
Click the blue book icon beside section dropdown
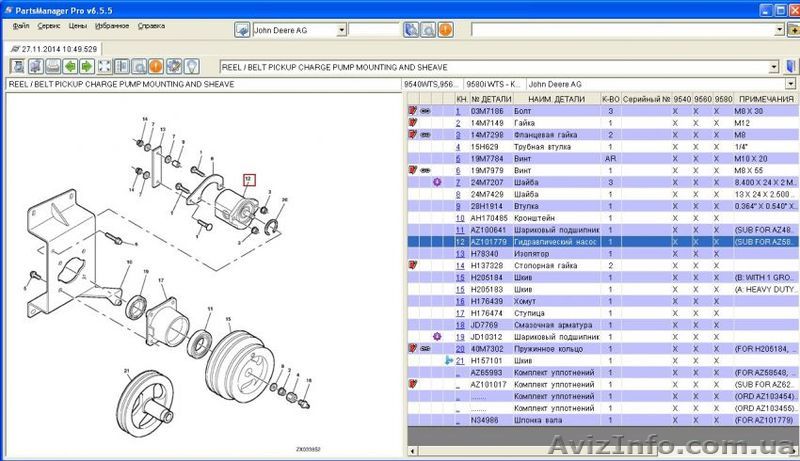point(790,67)
